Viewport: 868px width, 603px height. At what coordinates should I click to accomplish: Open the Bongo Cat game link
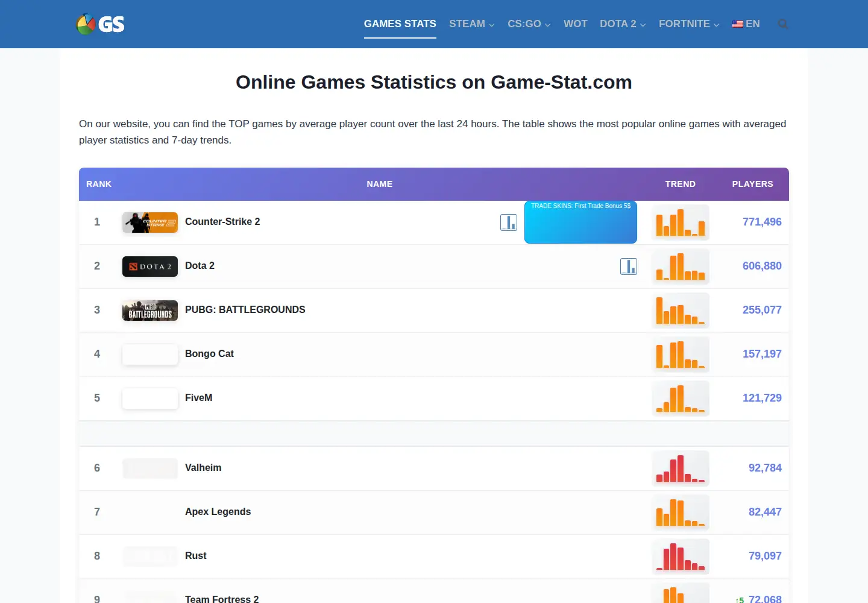pyautogui.click(x=209, y=354)
